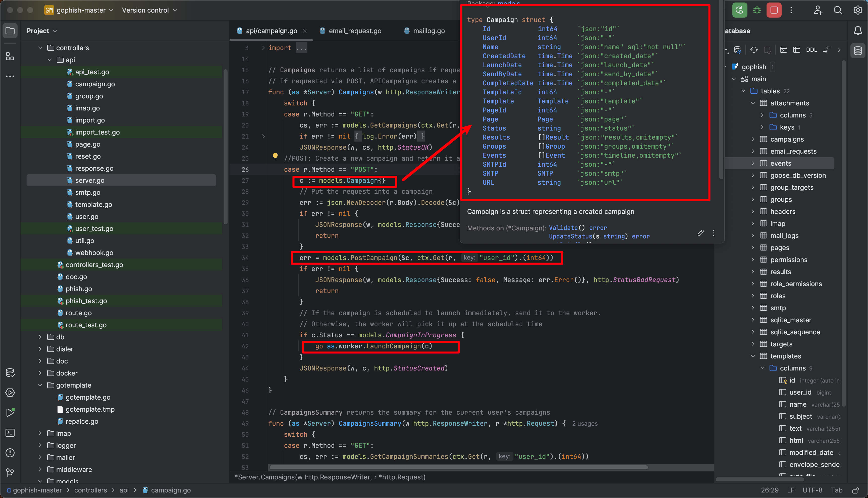Screen dimensions: 868x498
Task: Click the Validate() method link in popup
Action: point(563,228)
